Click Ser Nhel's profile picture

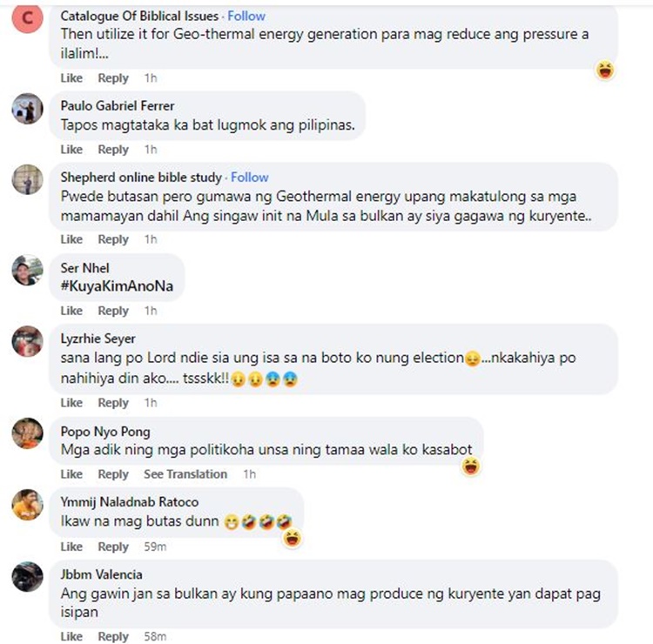[x=28, y=270]
